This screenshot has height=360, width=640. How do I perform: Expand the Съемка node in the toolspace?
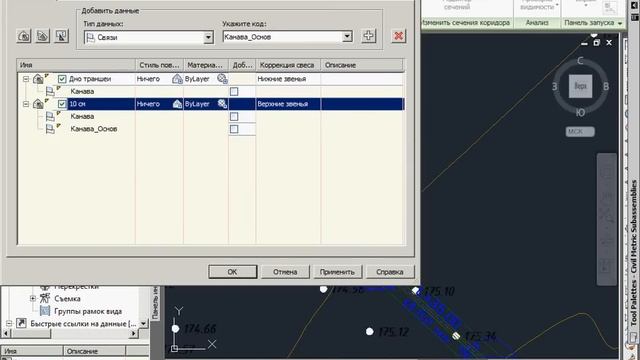tap(33, 298)
